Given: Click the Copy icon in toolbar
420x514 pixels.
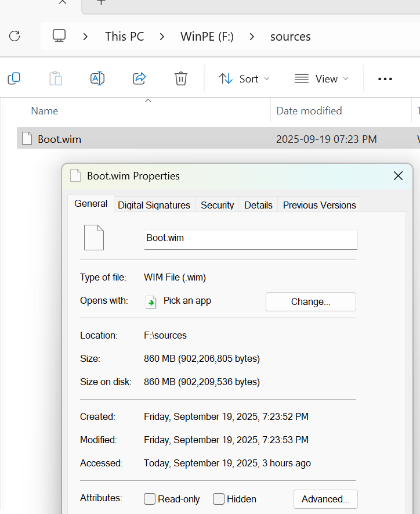Looking at the screenshot, I should [14, 78].
